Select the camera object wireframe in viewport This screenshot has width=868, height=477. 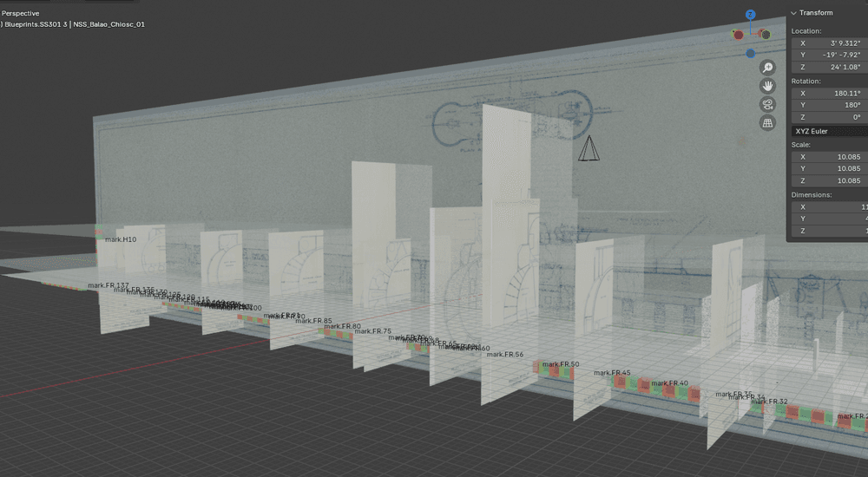coord(589,148)
